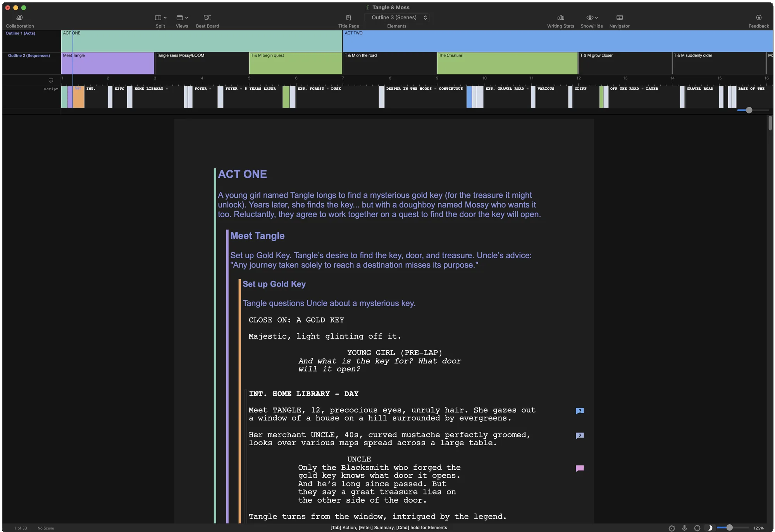Open the Navigator panel
775x532 pixels.
point(619,21)
